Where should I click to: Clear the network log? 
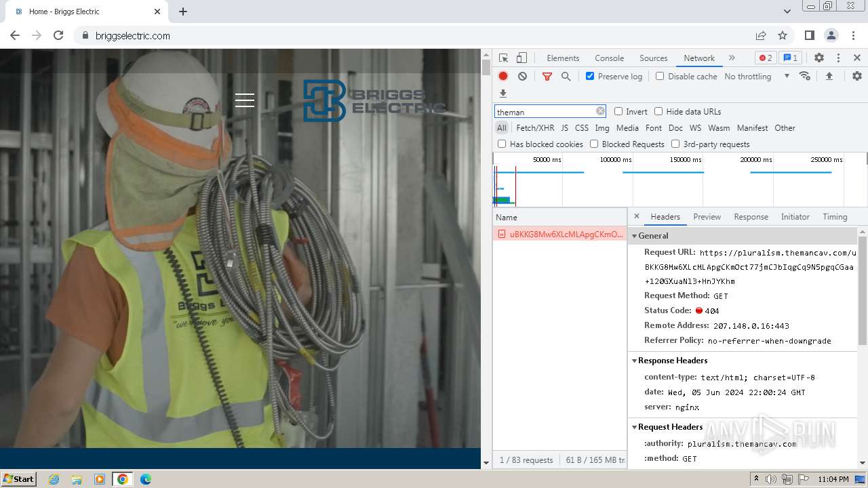point(522,76)
